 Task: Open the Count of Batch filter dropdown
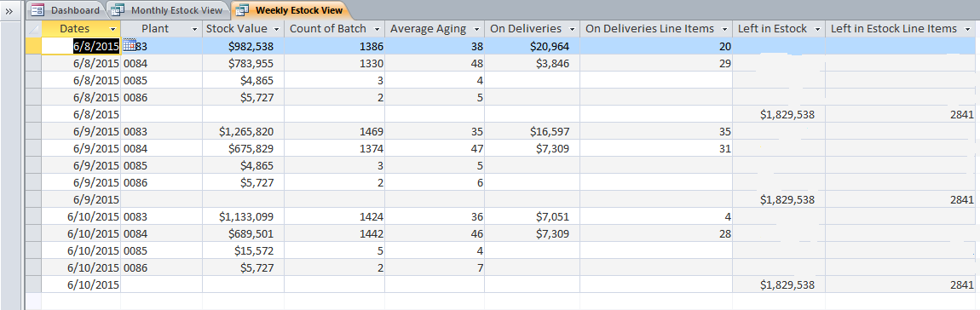pos(378,29)
